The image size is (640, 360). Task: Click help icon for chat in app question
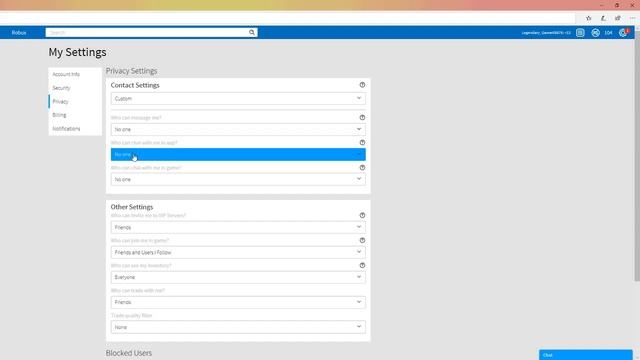point(362,142)
